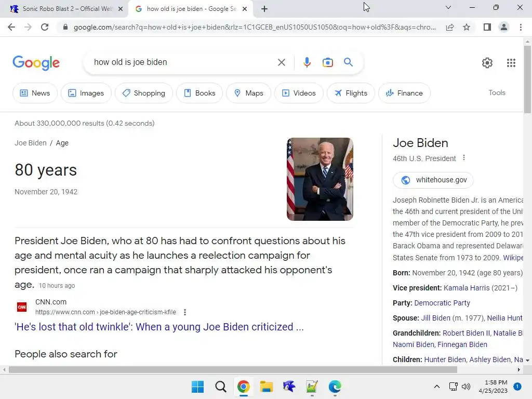Filter results by Flights
The image size is (532, 399).
tap(351, 93)
